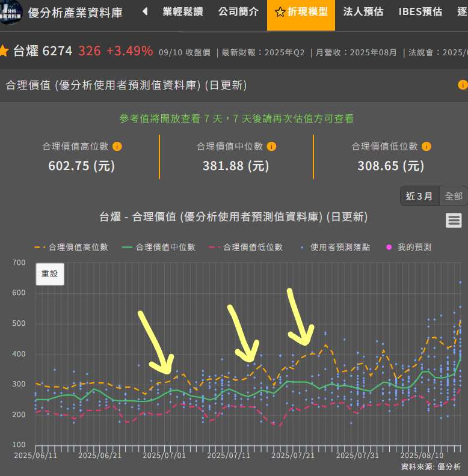The width and height of the screenshot is (468, 476).
Task: Open the 產業輕鬆讀 tab
Action: point(183,12)
